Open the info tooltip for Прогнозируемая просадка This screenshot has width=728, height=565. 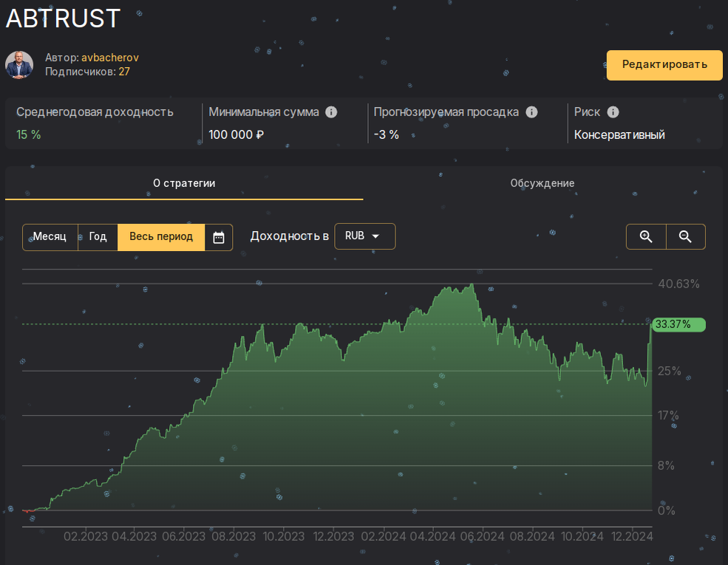[x=531, y=112]
